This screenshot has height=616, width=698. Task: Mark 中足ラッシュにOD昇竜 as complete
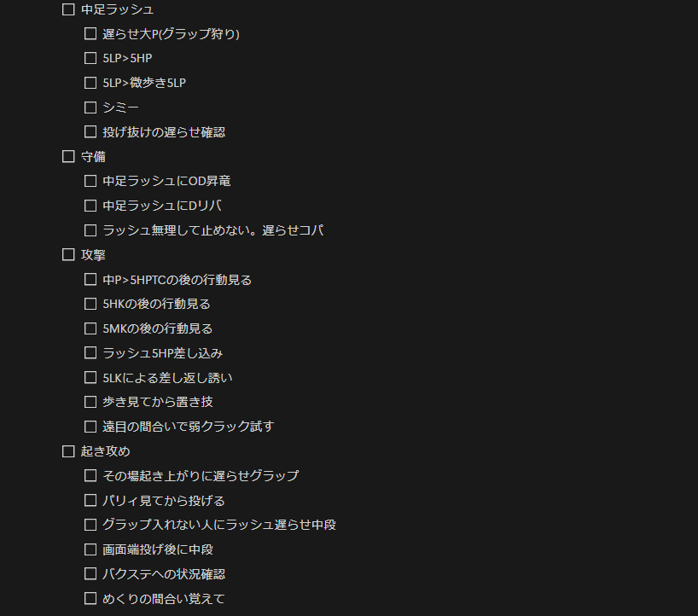point(90,181)
